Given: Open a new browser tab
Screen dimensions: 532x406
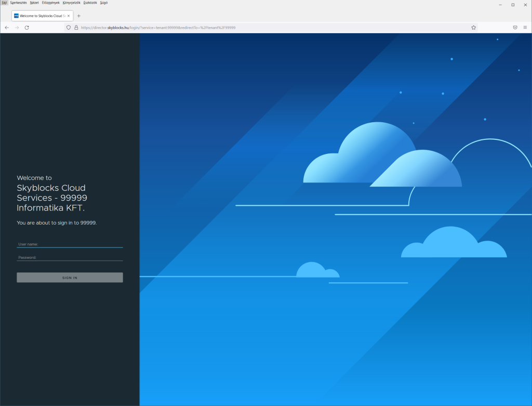Looking at the screenshot, I should 79,16.
